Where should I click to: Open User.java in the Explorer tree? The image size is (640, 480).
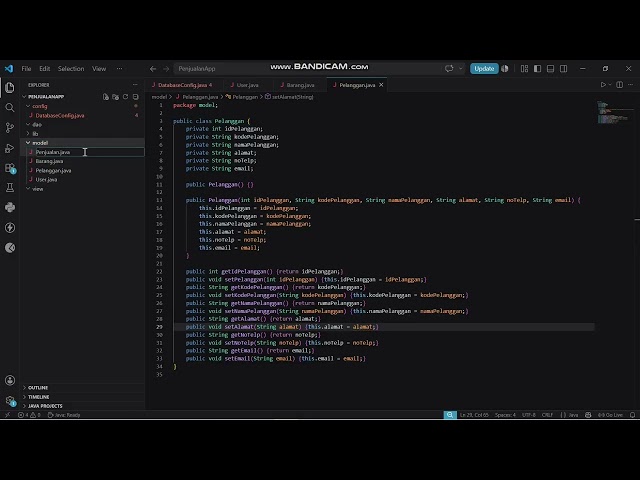tap(46, 180)
